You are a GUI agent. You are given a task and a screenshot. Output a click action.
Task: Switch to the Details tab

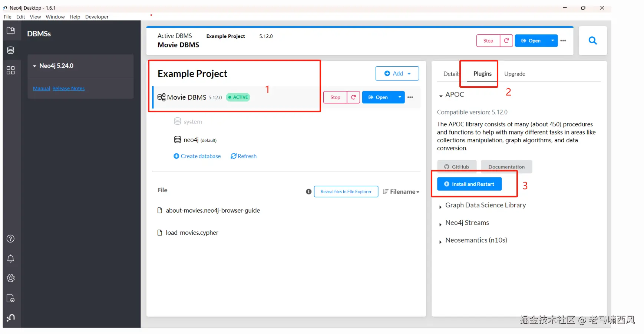coord(452,74)
